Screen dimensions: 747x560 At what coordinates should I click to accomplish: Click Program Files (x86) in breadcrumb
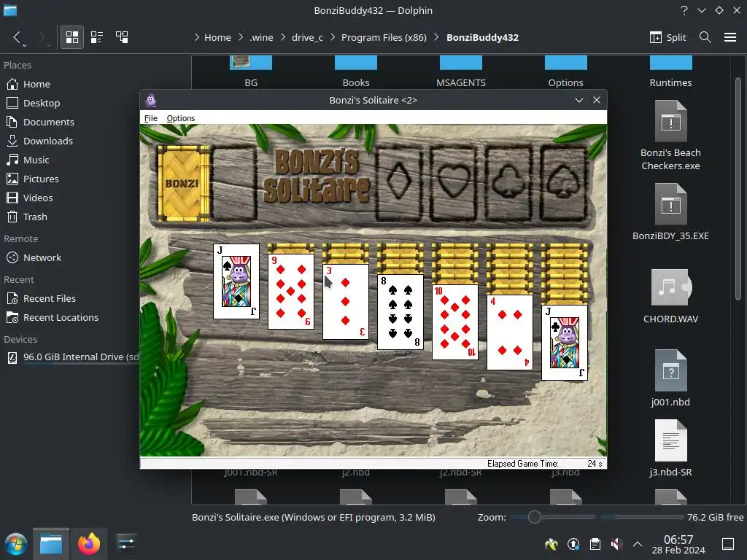(384, 37)
